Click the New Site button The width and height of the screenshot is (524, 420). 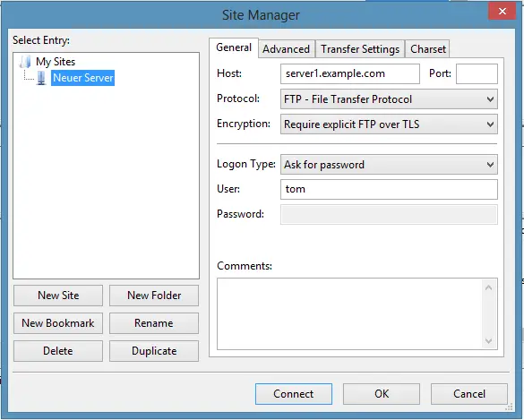pos(58,296)
